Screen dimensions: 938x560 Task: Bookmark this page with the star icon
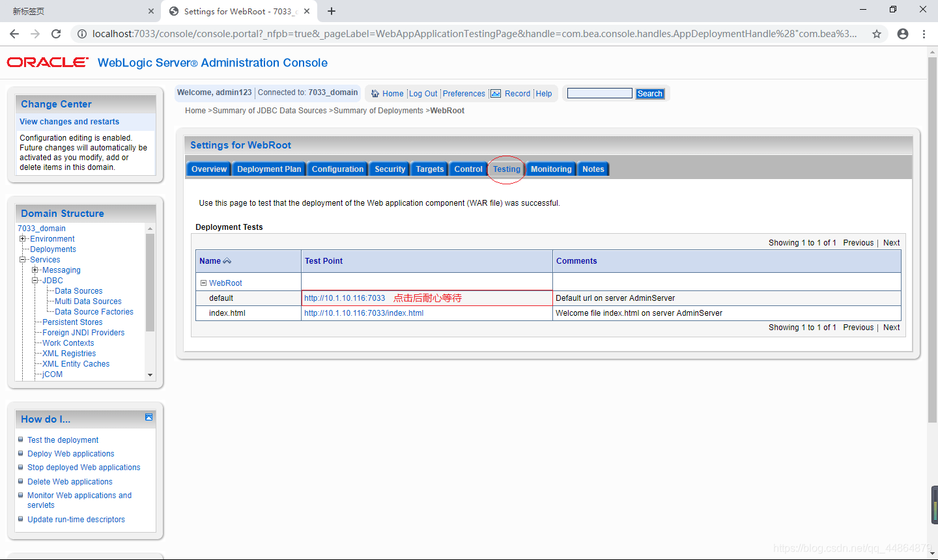[877, 34]
